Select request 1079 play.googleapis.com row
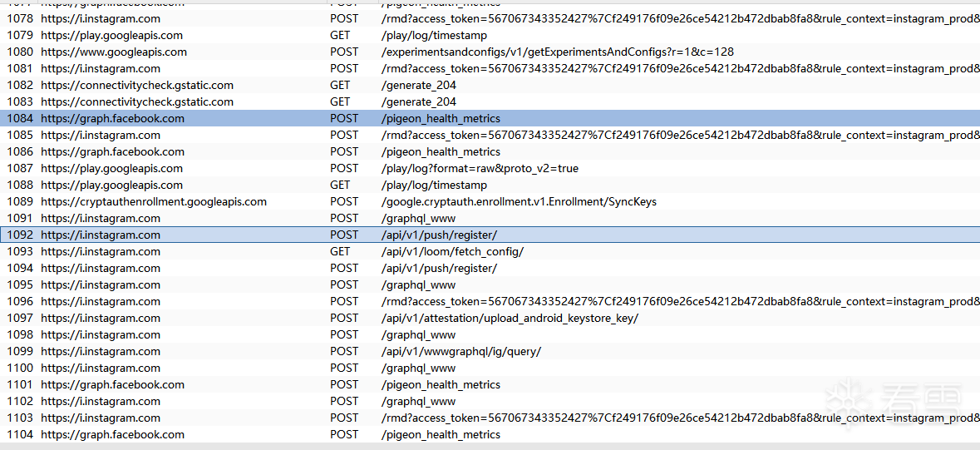This screenshot has width=980, height=450. (490, 36)
